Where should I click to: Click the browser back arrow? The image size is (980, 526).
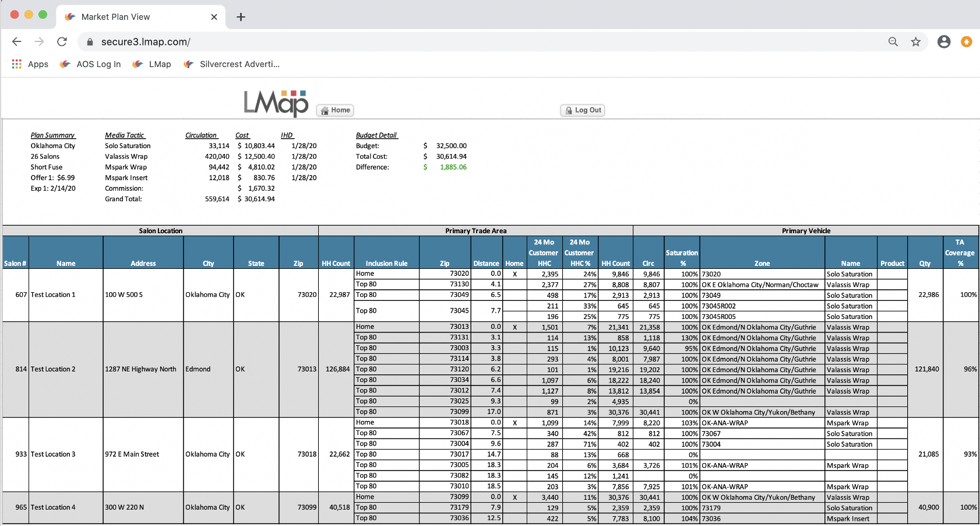17,41
